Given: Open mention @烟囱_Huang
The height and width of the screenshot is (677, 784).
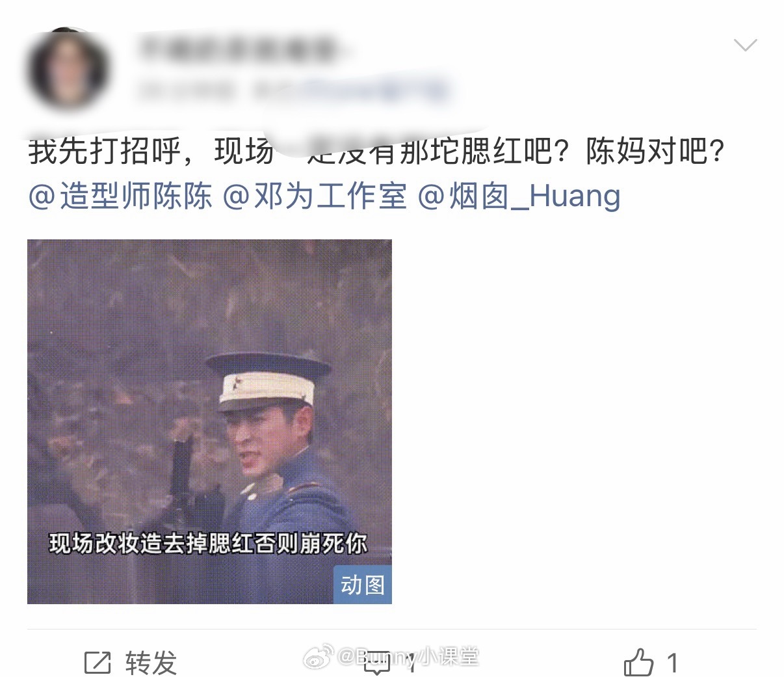Looking at the screenshot, I should [x=519, y=196].
